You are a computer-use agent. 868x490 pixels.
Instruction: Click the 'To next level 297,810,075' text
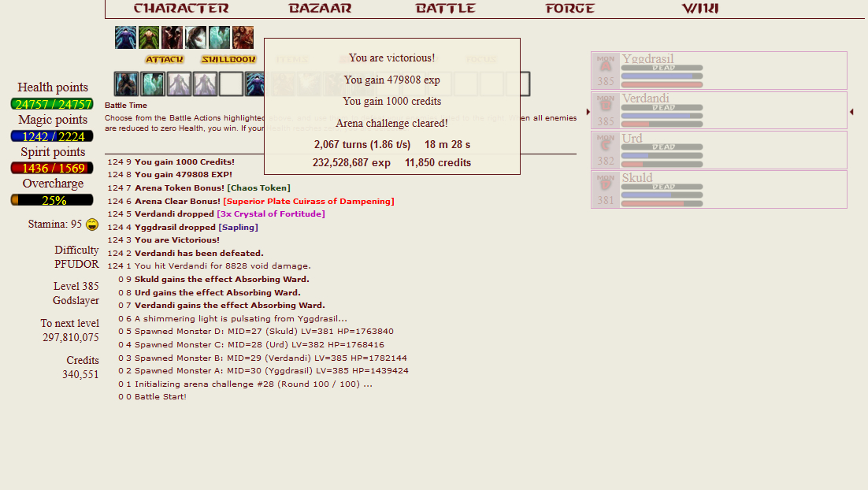coord(70,330)
